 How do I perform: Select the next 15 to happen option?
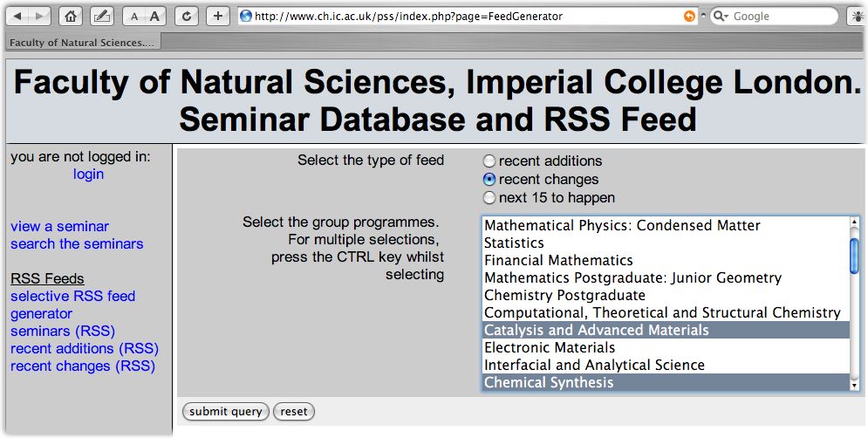[x=489, y=198]
